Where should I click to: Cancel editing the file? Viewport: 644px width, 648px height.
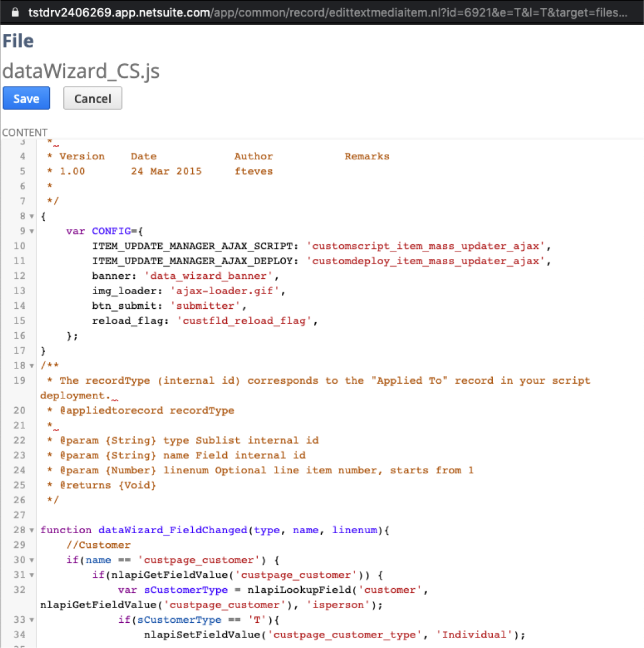click(x=93, y=98)
